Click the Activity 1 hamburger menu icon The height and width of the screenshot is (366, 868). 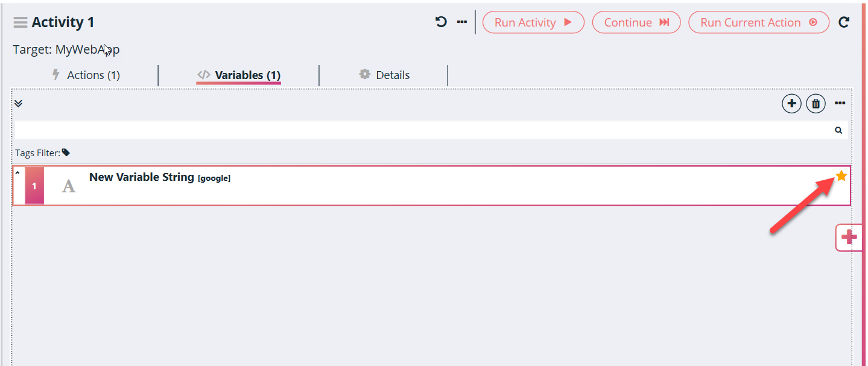pyautogui.click(x=21, y=23)
